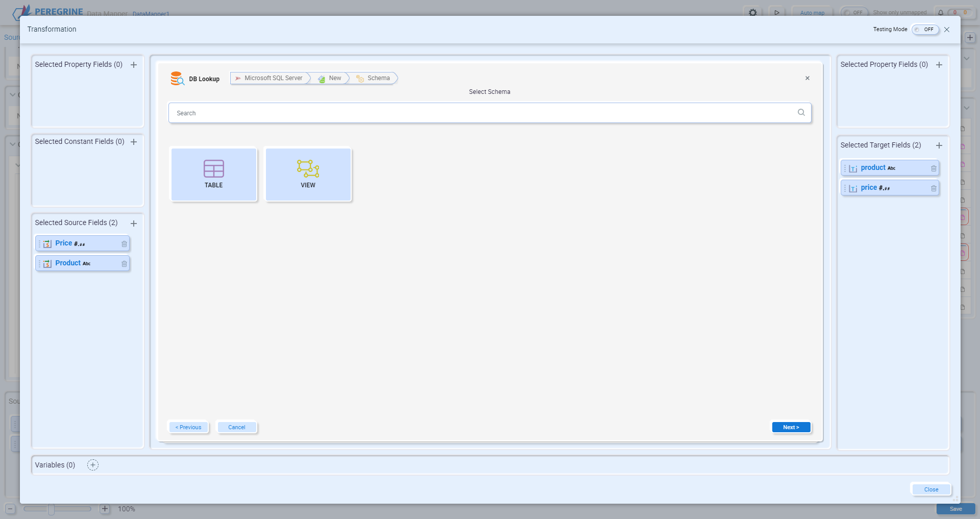This screenshot has height=519, width=980.
Task: Delete the Price source field
Action: 124,244
